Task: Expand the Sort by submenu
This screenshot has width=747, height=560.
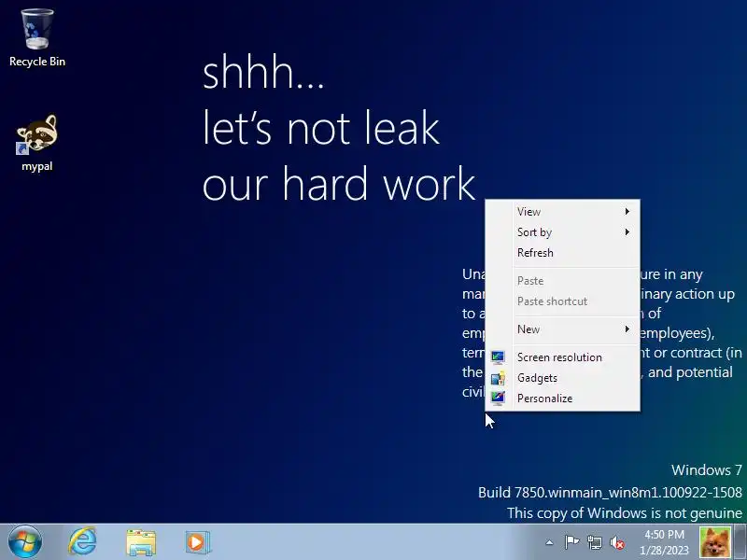Action: 563,231
